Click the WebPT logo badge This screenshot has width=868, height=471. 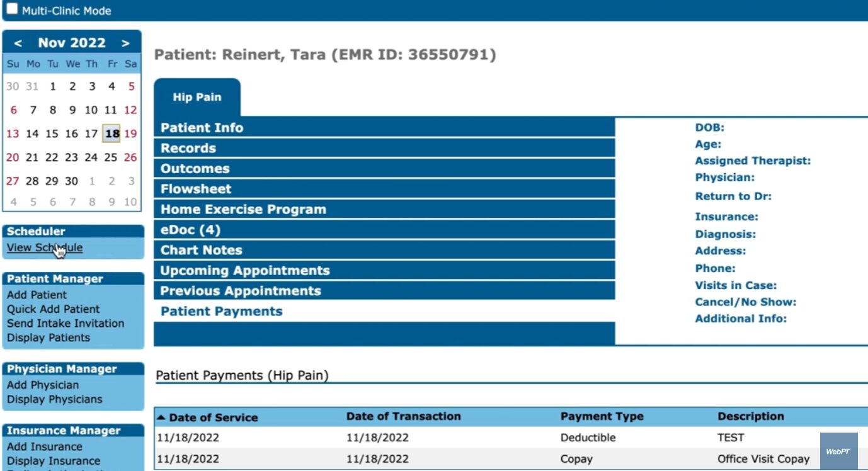(x=838, y=451)
